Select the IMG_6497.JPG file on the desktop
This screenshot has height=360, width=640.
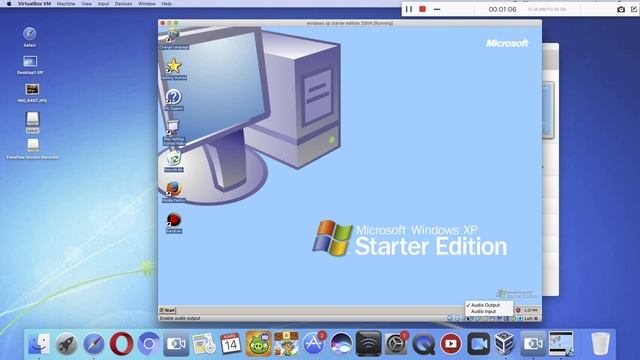pyautogui.click(x=32, y=93)
